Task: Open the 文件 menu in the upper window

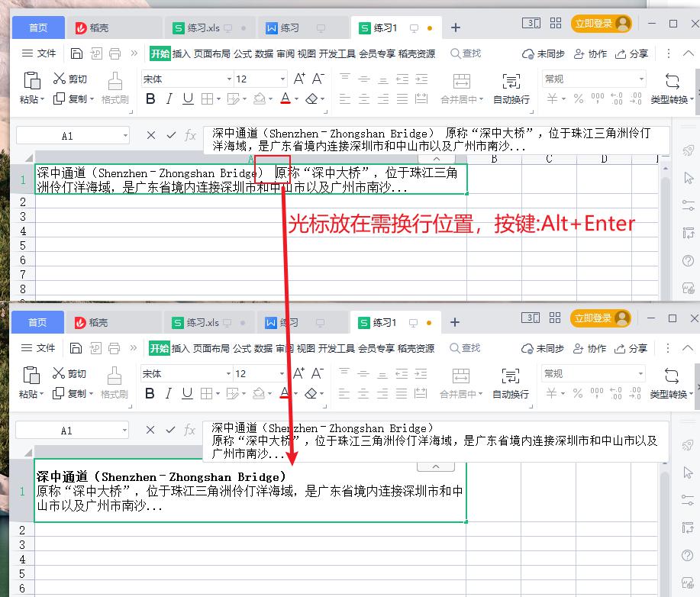Action: (39, 53)
